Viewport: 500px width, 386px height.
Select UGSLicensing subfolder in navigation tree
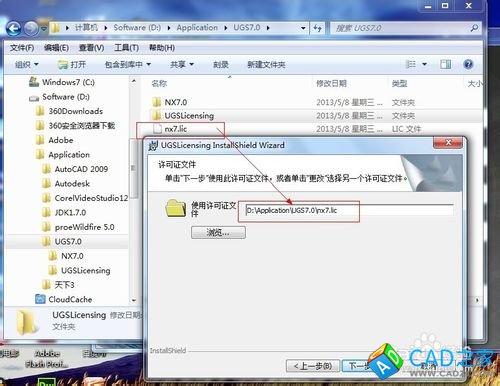79,270
